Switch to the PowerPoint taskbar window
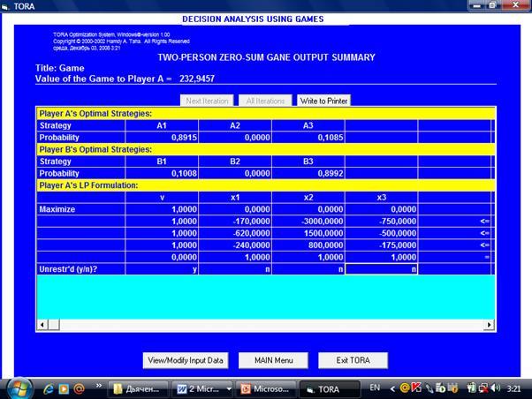532x399 pixels. point(265,388)
